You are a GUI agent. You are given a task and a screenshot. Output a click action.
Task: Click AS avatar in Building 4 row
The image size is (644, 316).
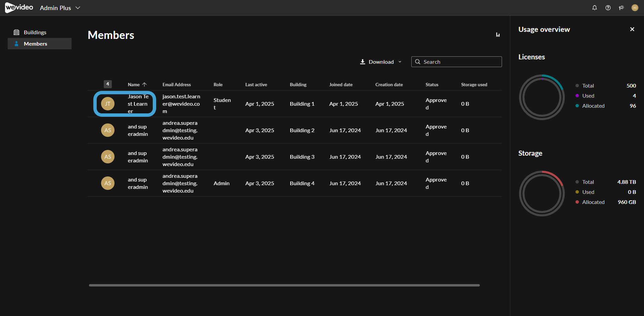(x=108, y=183)
